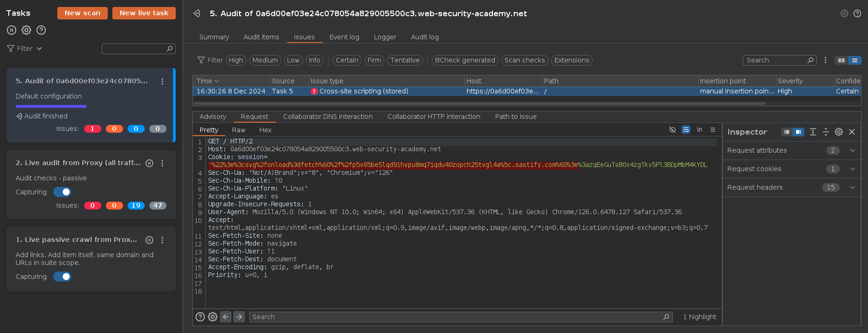This screenshot has width=868, height=333.
Task: Open the task Filter dropdown in sidebar
Action: (25, 49)
